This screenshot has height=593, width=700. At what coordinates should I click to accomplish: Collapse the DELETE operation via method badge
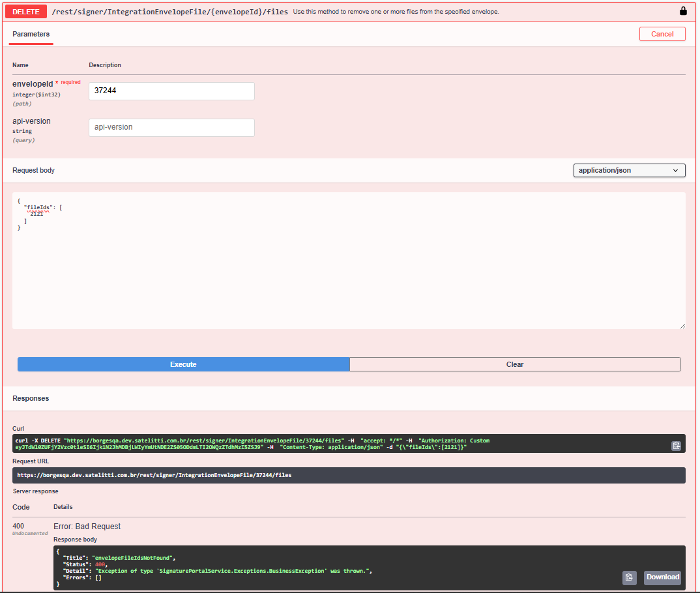point(26,11)
